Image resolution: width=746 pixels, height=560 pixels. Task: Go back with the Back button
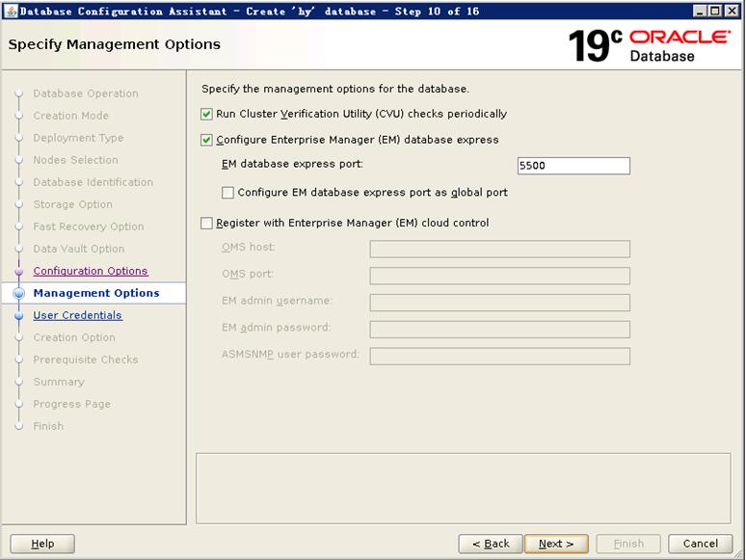coord(491,544)
